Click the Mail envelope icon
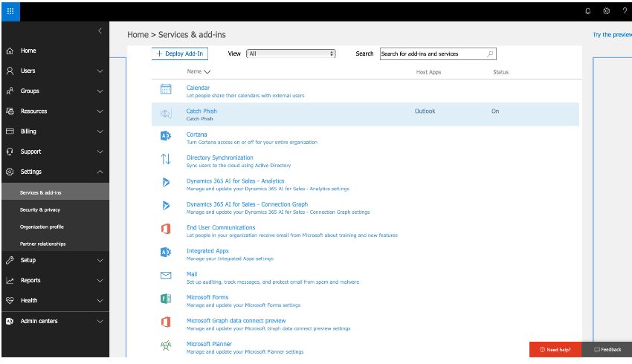 [166, 276]
